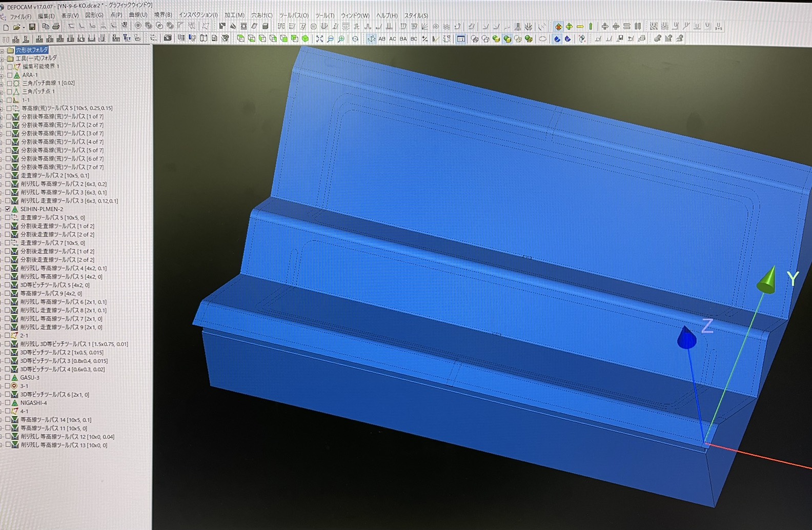Image resolution: width=812 pixels, height=530 pixels.
Task: Click the yellow horizontal arrow icon
Action: [580, 26]
